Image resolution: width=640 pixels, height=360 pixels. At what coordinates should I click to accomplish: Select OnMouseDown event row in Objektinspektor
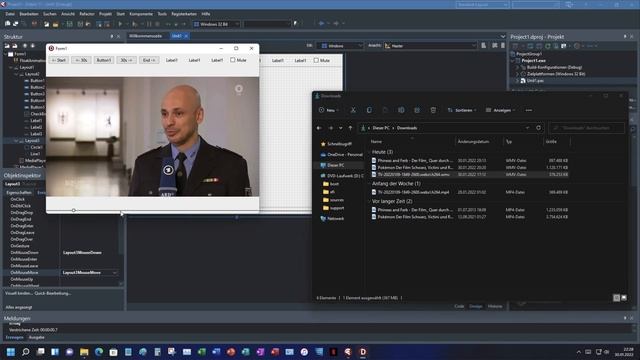pos(61,253)
